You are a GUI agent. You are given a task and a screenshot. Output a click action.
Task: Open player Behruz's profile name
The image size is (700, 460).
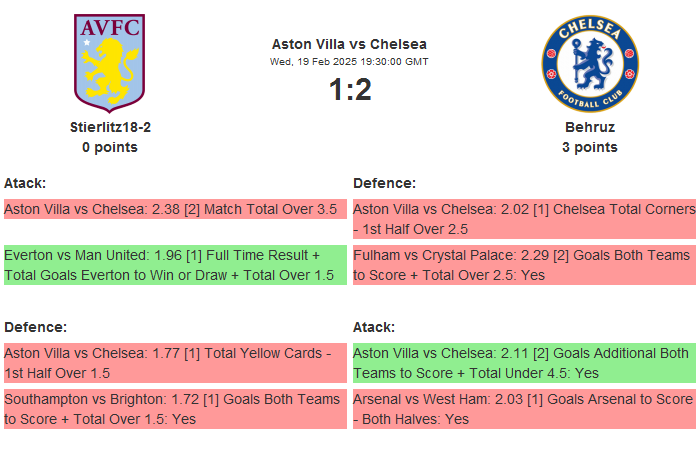coord(589,127)
